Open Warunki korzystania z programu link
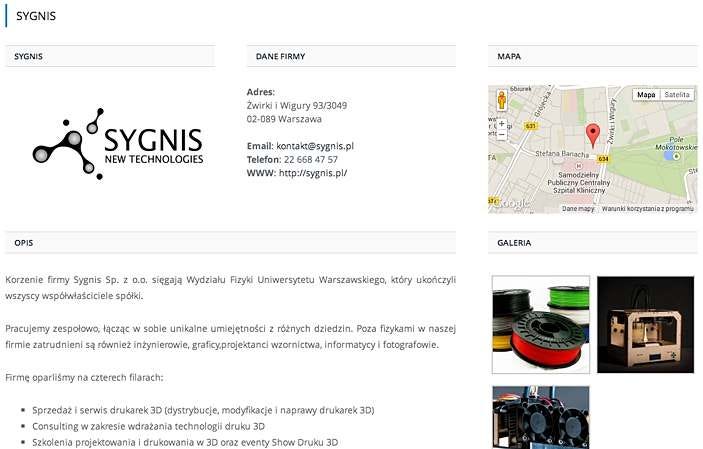Image resolution: width=703 pixels, height=449 pixels. tap(647, 209)
